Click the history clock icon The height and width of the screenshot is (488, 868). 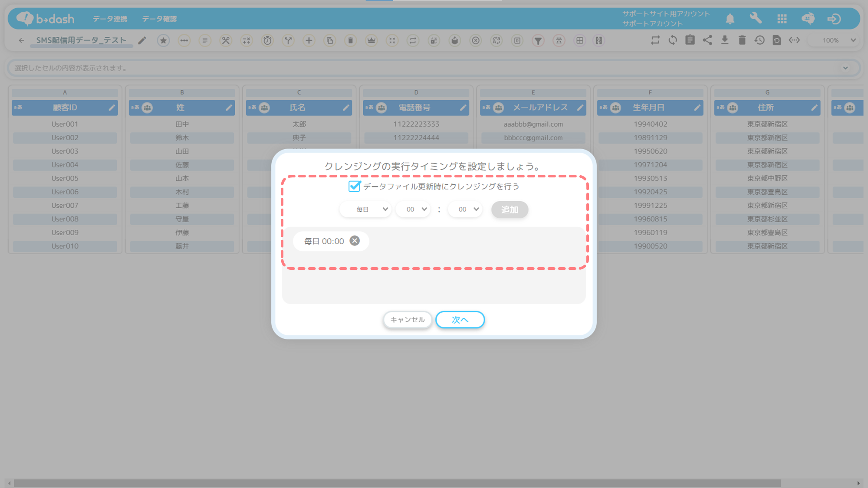pyautogui.click(x=759, y=40)
